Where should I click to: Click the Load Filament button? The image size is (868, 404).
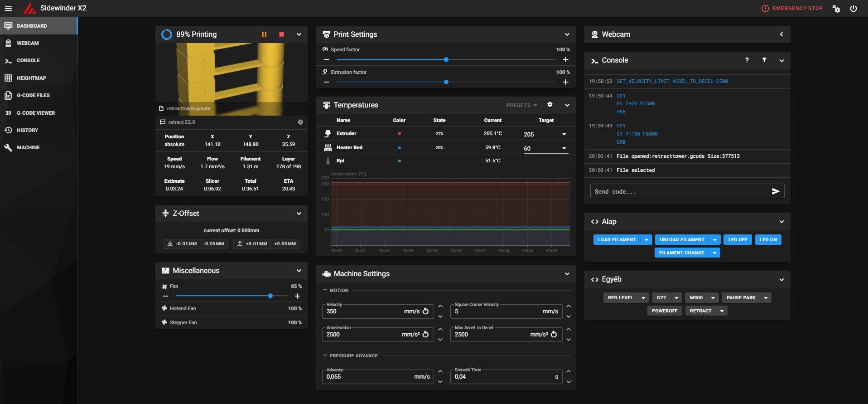617,239
